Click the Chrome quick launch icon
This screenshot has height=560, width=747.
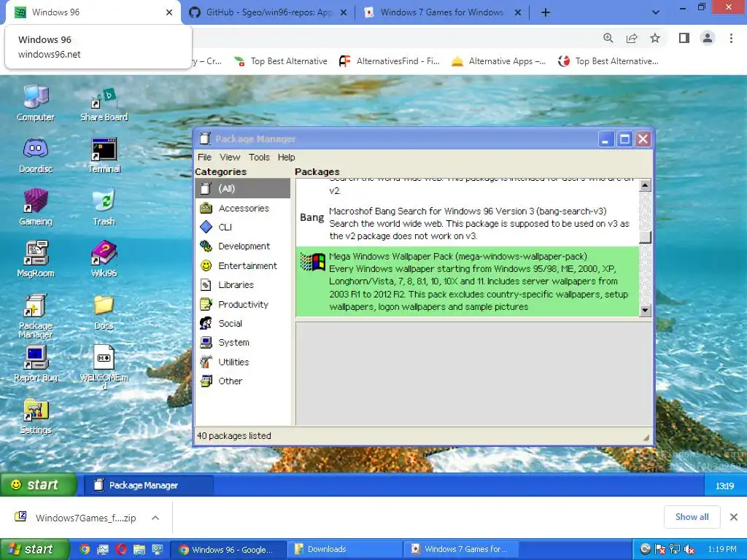pos(85,549)
